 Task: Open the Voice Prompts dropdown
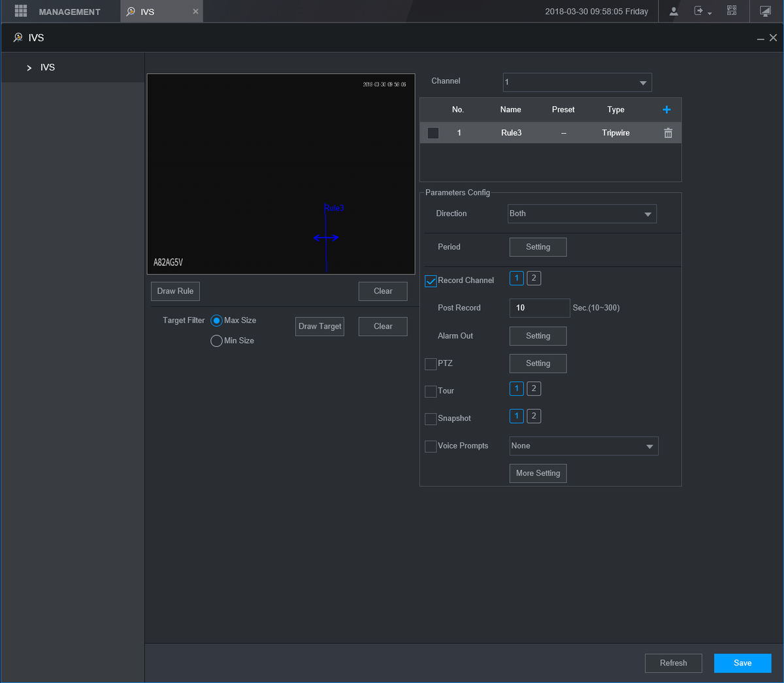coord(583,446)
